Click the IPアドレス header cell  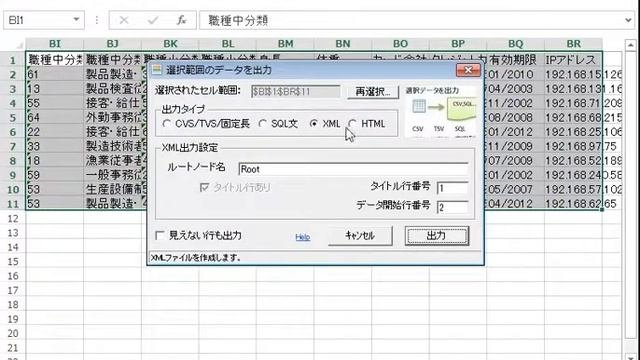pyautogui.click(x=573, y=60)
